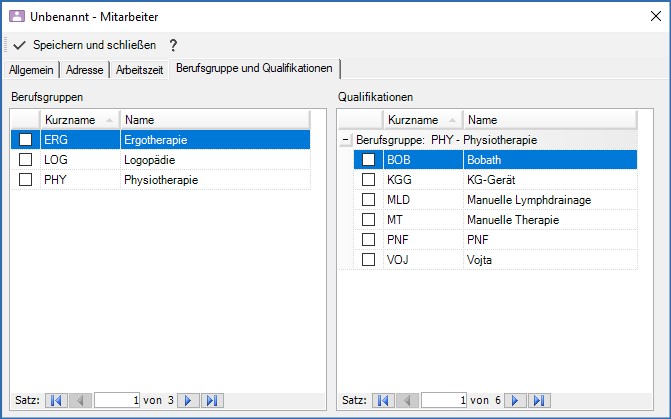
Task: Check the PHY Physiotherapie checkbox
Action: pyautogui.click(x=25, y=179)
